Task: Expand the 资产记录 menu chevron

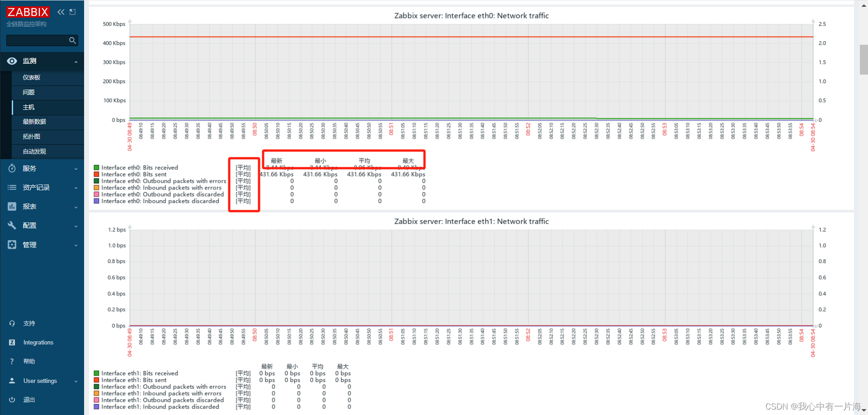Action: pos(76,188)
